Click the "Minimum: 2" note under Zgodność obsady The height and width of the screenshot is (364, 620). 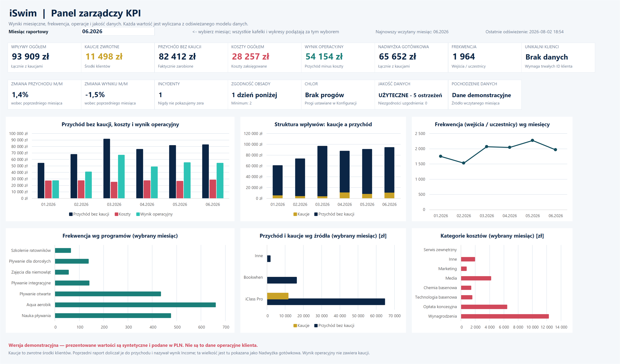pos(241,103)
